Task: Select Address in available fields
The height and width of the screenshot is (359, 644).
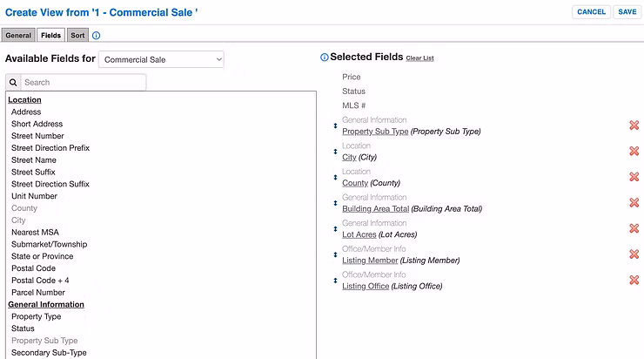Action: (x=26, y=112)
